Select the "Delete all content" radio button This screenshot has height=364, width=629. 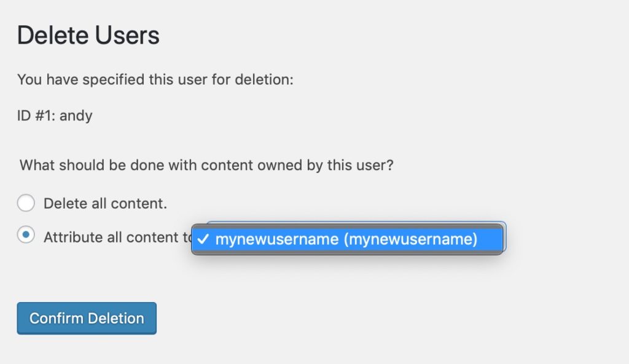pyautogui.click(x=26, y=203)
